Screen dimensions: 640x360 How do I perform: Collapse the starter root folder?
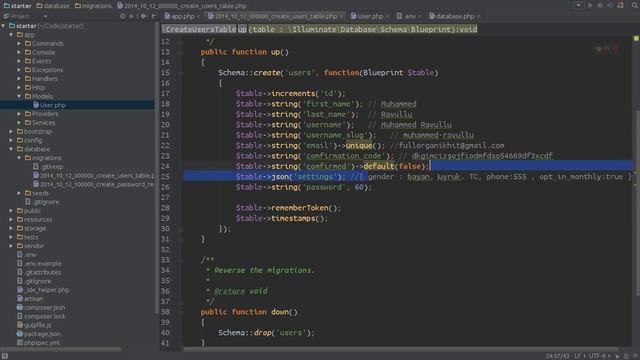4,26
